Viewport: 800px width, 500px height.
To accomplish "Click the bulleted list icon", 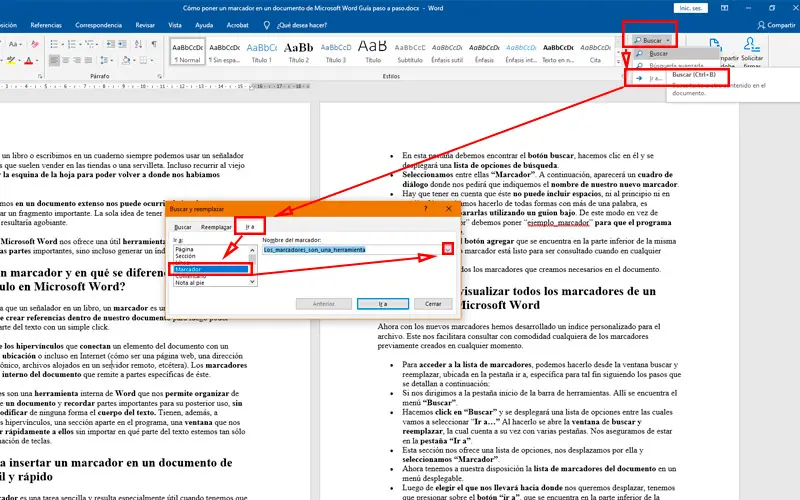I will pos(54,44).
